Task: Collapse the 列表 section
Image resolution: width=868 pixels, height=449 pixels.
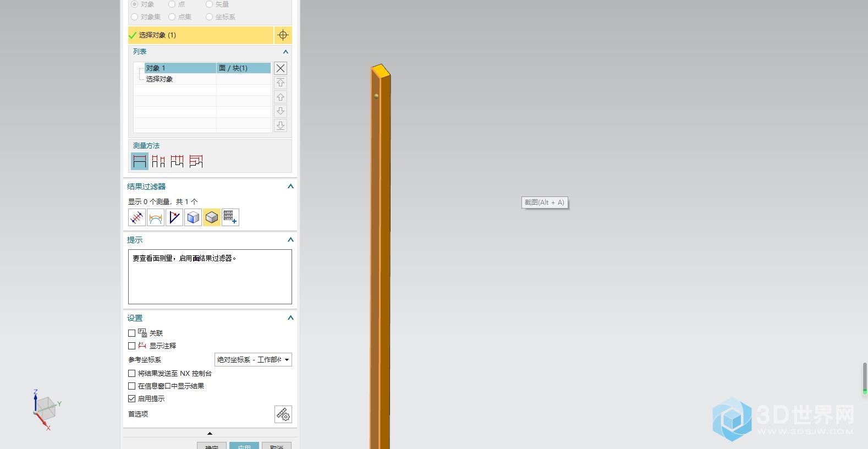Action: 285,52
